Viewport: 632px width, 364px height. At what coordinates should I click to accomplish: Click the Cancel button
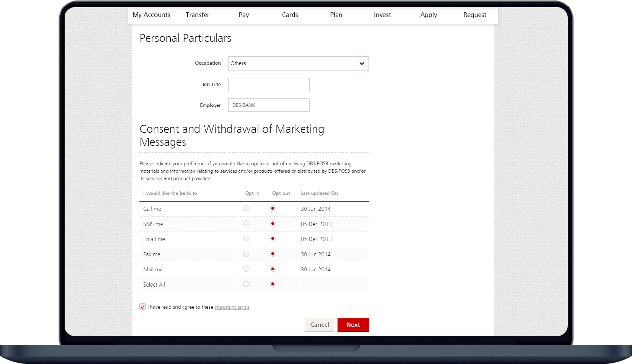pos(319,325)
